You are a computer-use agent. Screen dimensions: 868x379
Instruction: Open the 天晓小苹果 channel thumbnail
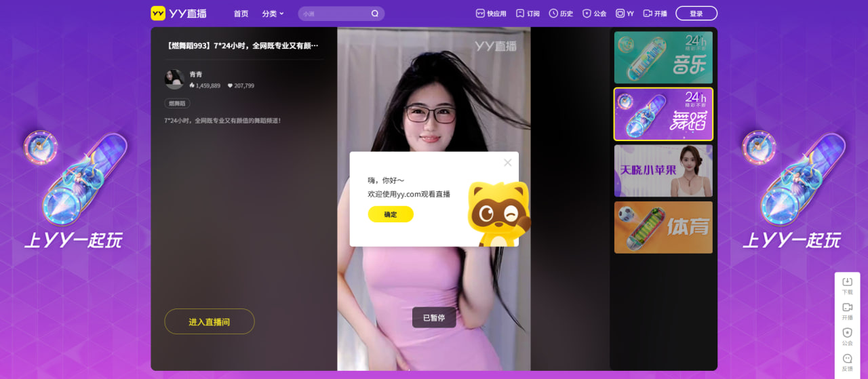[x=663, y=170]
